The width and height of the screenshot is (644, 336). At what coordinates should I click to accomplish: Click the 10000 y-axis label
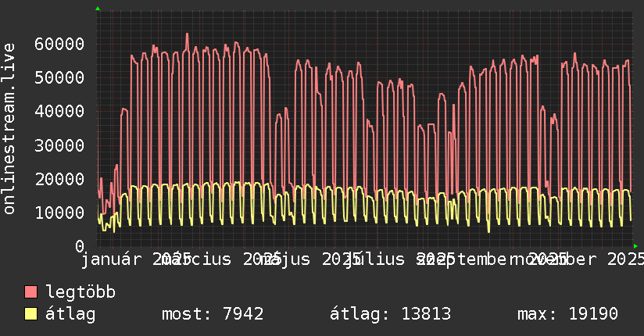62,213
